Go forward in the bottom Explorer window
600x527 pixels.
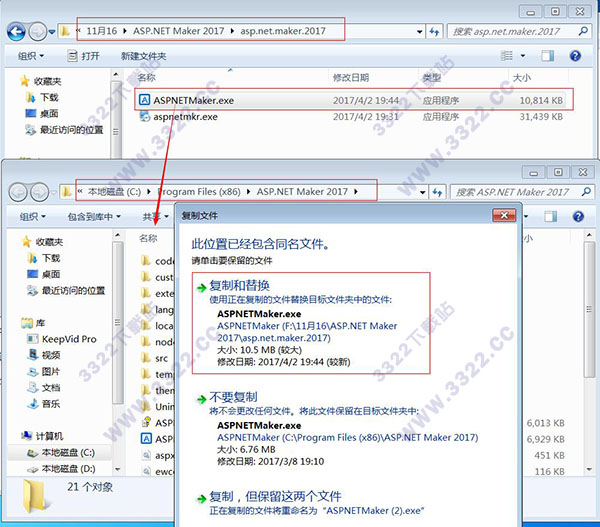coord(39,192)
